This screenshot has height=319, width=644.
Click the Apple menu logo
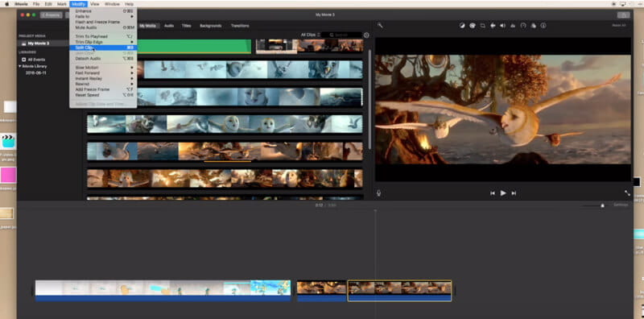click(6, 4)
